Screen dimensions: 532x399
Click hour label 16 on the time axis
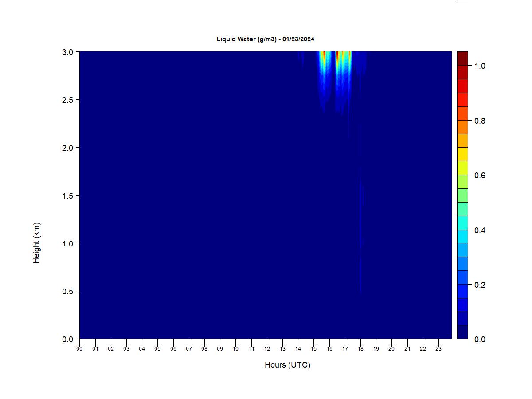pos(329,349)
